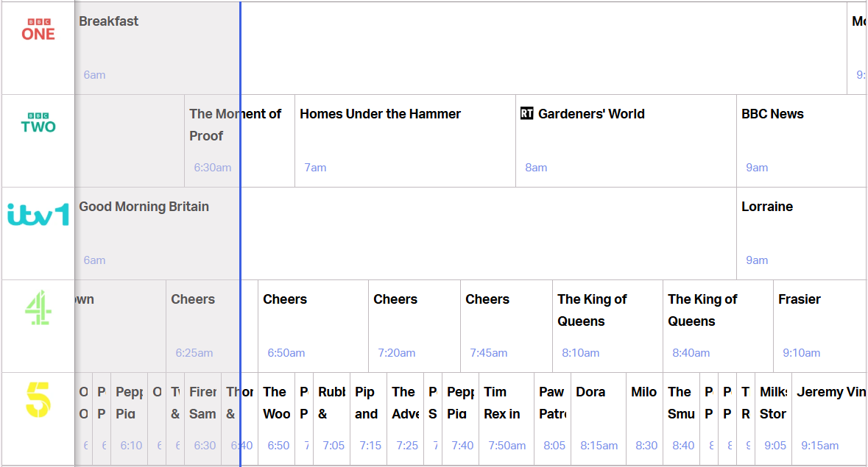
Task: Open the BBC One channel logo
Action: coord(38,29)
